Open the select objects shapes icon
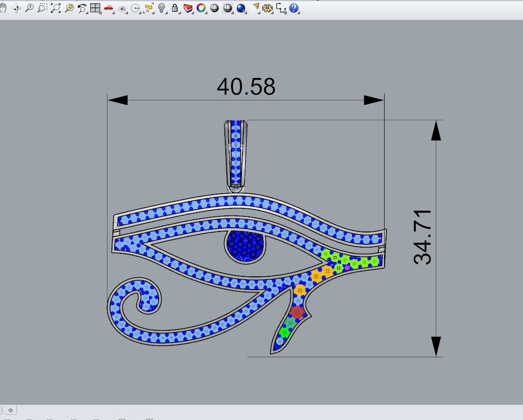The width and height of the screenshot is (523, 420). pos(148,8)
